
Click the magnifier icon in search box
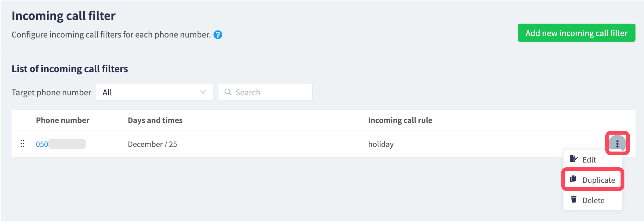point(228,92)
